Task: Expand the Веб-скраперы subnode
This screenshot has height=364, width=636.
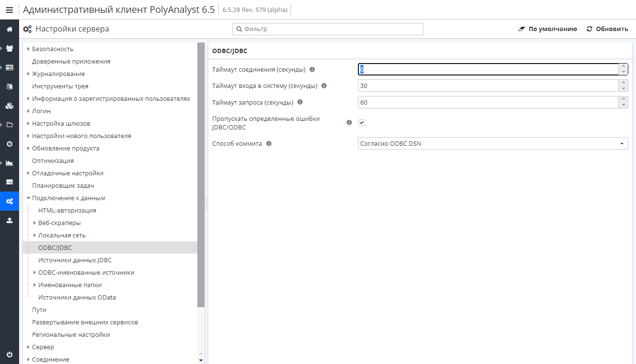Action: coord(35,223)
